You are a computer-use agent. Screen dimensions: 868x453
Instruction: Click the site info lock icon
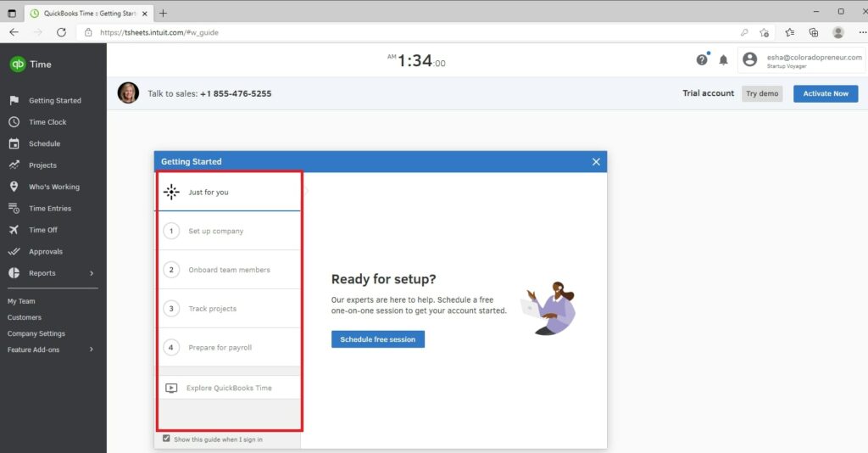pos(88,32)
